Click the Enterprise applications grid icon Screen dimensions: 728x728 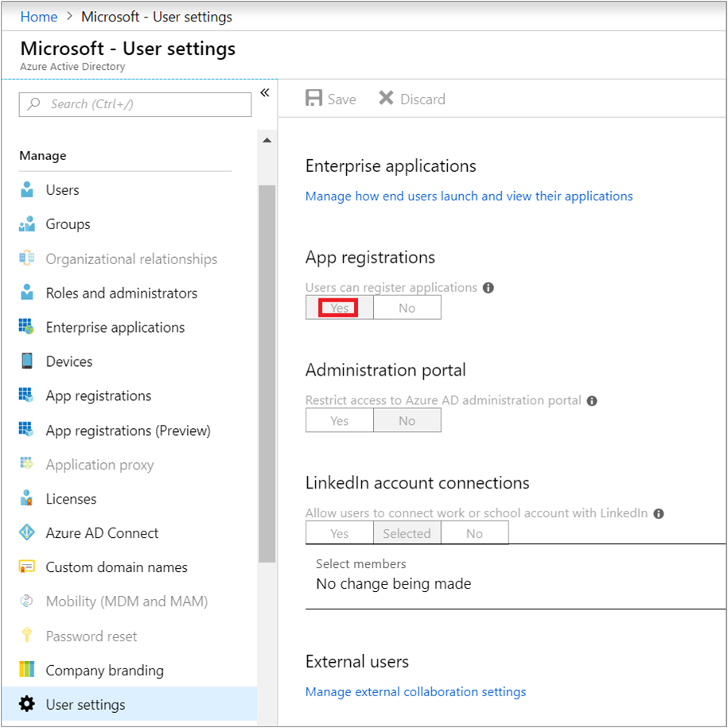click(x=26, y=326)
